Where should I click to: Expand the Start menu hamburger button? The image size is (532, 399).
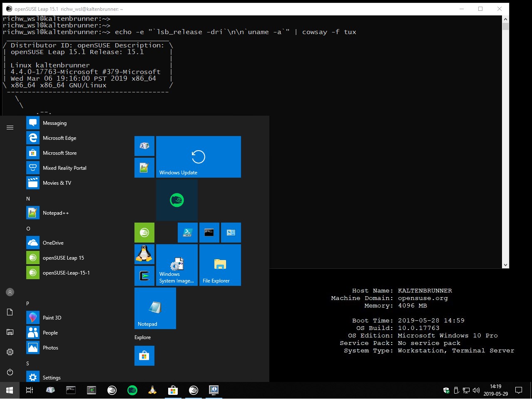pyautogui.click(x=10, y=127)
